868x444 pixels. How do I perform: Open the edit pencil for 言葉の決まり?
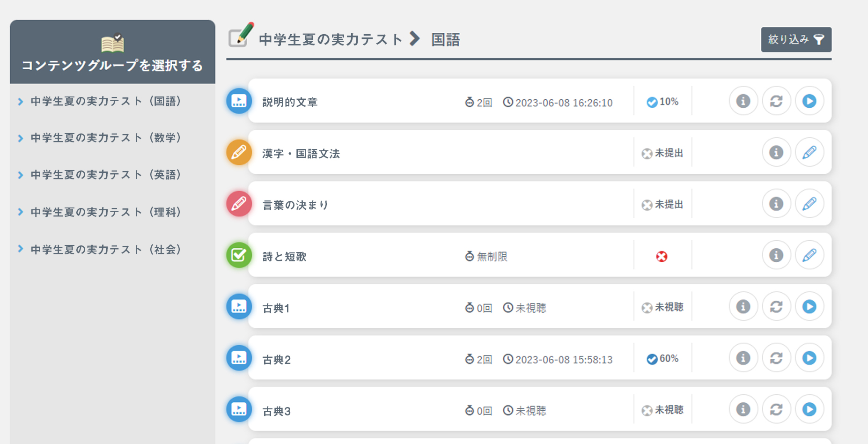(x=809, y=204)
